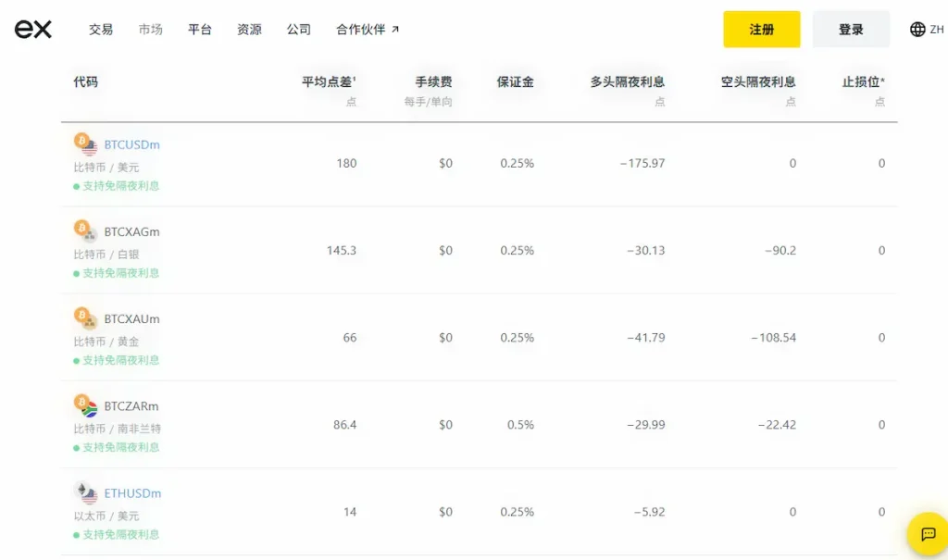Click the yellow 注册 button
The width and height of the screenshot is (948, 560).
pyautogui.click(x=761, y=30)
